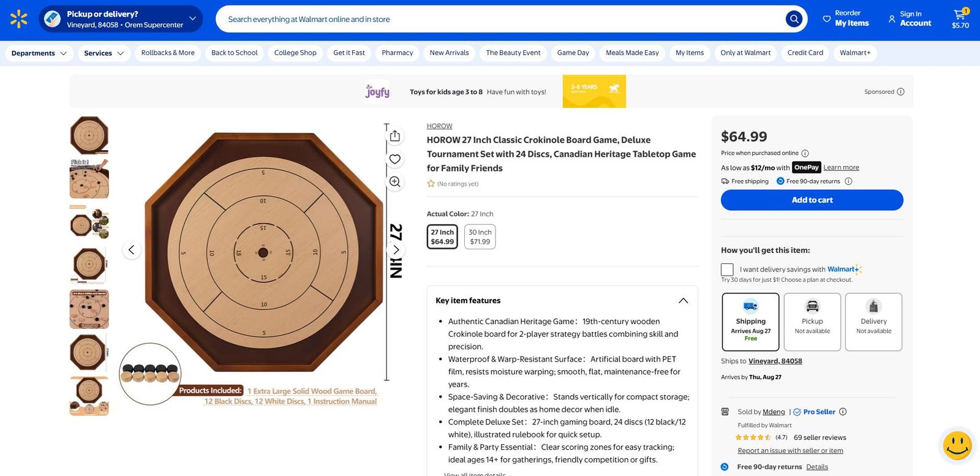
Task: Click the main Crokinole board image
Action: coord(263,252)
